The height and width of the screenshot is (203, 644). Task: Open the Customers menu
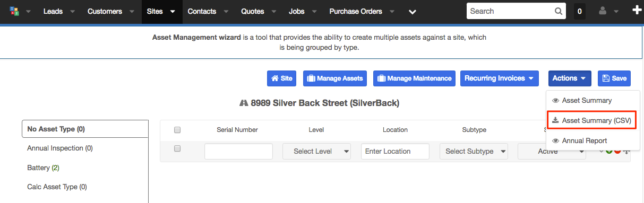pyautogui.click(x=105, y=11)
